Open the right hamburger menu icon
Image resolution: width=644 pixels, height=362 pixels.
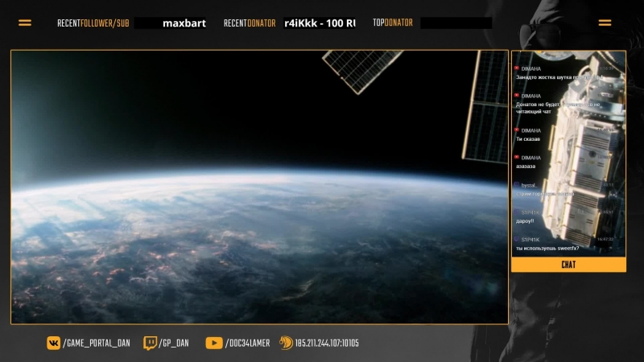(x=605, y=23)
